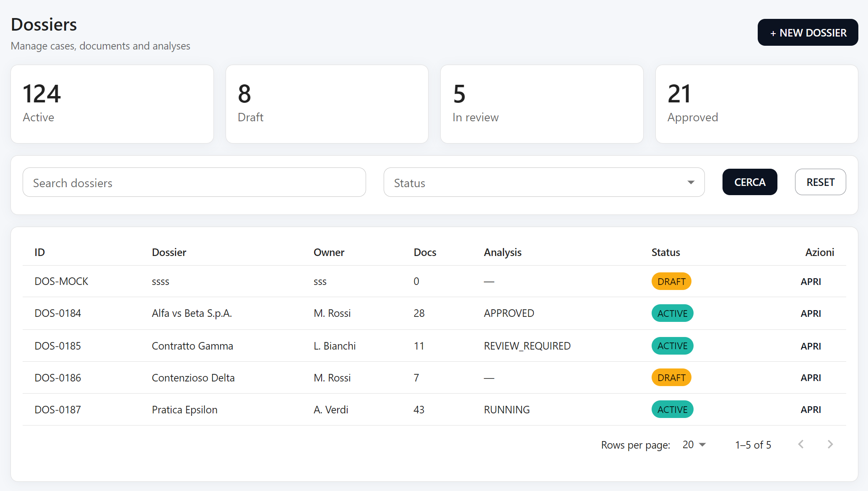Change rows per page from 20
868x491 pixels.
694,445
